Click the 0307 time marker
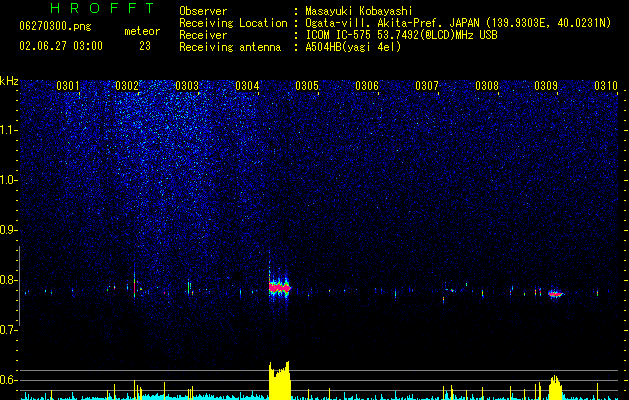 click(x=427, y=86)
